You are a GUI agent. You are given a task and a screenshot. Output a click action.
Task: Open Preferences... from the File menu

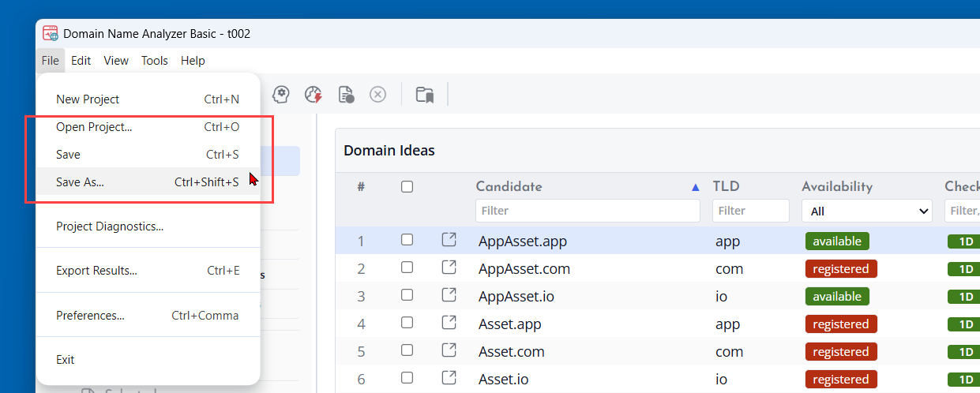coord(148,316)
